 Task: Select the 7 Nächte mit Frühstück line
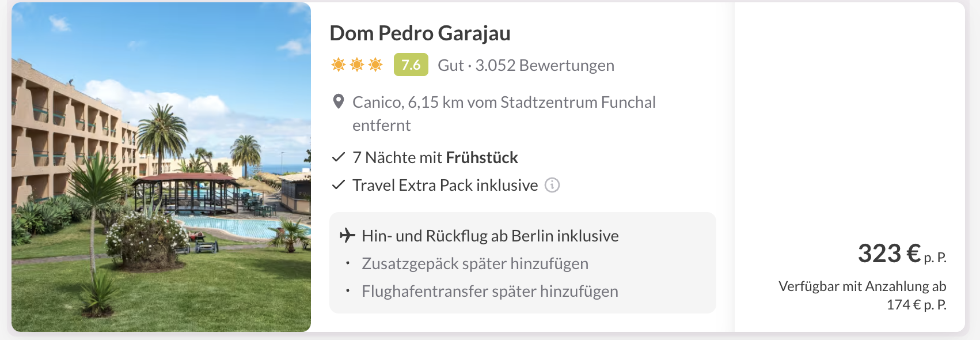435,157
